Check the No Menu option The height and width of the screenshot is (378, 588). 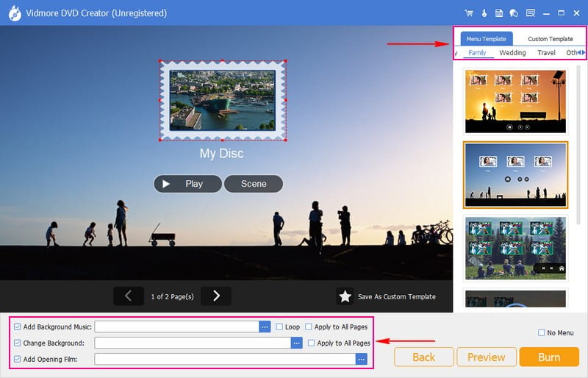(x=542, y=333)
